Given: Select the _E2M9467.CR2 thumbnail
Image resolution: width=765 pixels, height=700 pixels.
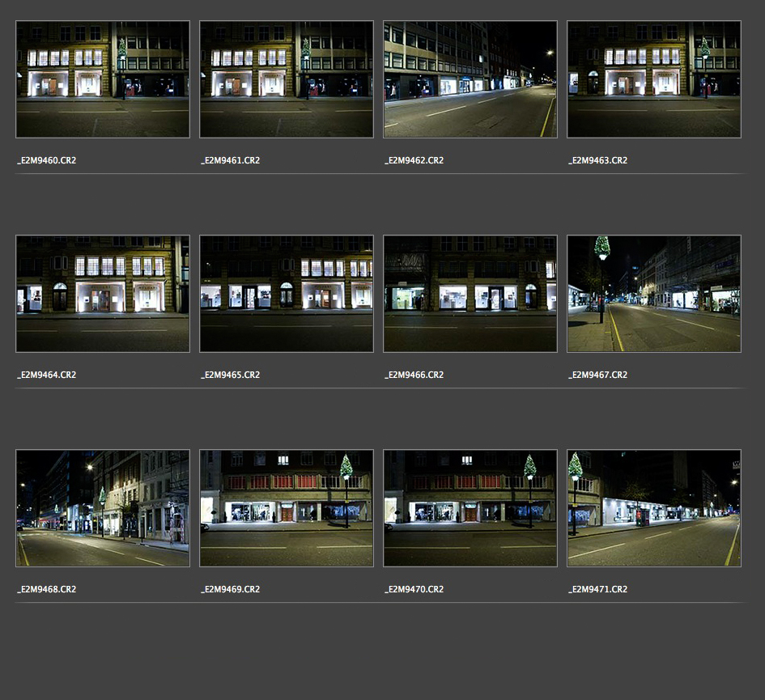Looking at the screenshot, I should point(654,294).
